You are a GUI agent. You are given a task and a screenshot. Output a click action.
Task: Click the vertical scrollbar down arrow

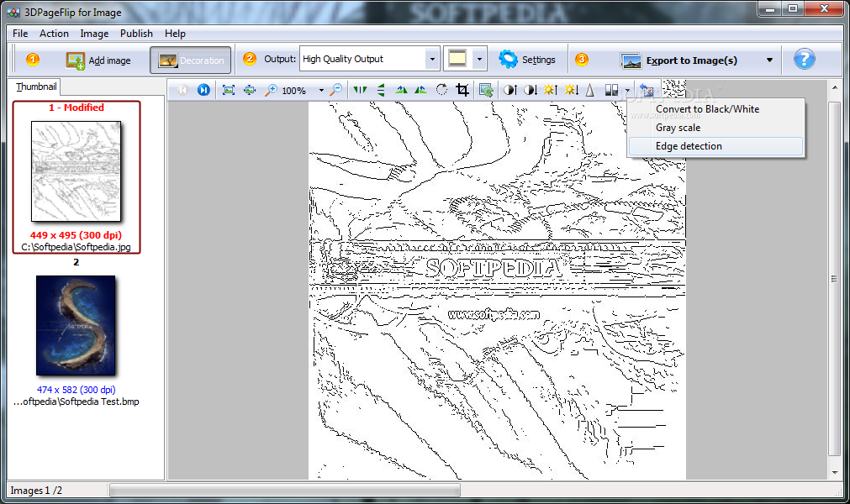coord(835,473)
